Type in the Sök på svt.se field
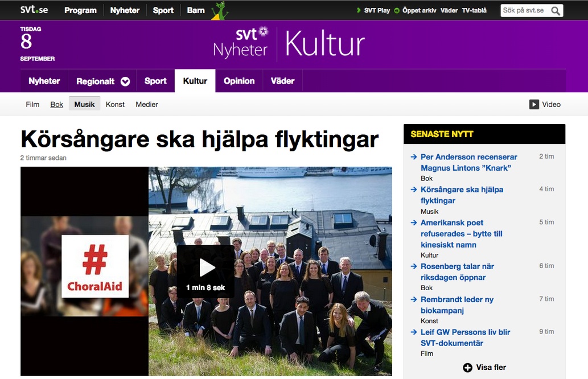This screenshot has width=588, height=379. tap(524, 10)
